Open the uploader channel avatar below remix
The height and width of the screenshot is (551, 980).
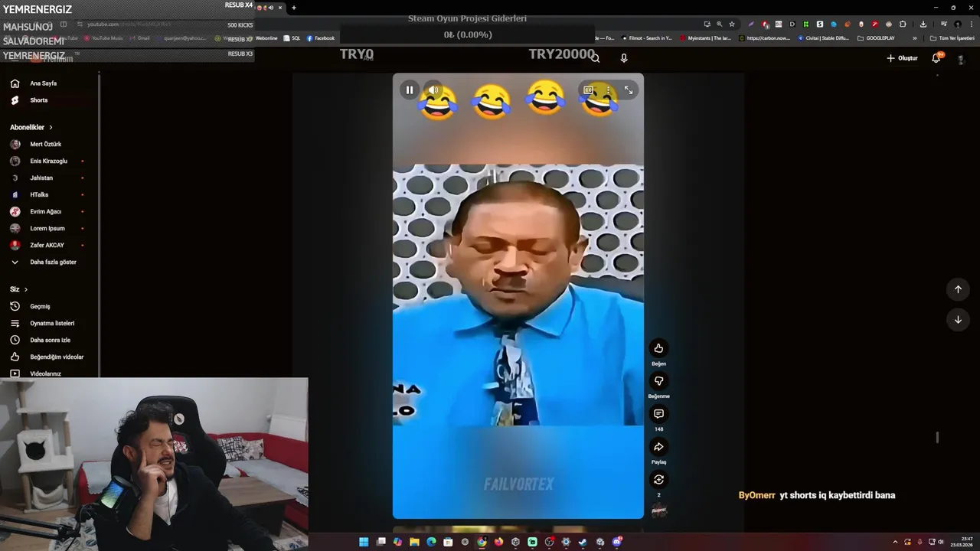point(658,510)
